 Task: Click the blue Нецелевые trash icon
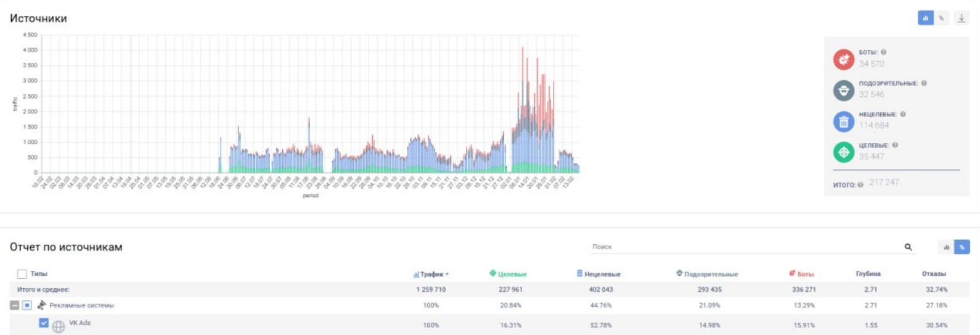pos(843,122)
